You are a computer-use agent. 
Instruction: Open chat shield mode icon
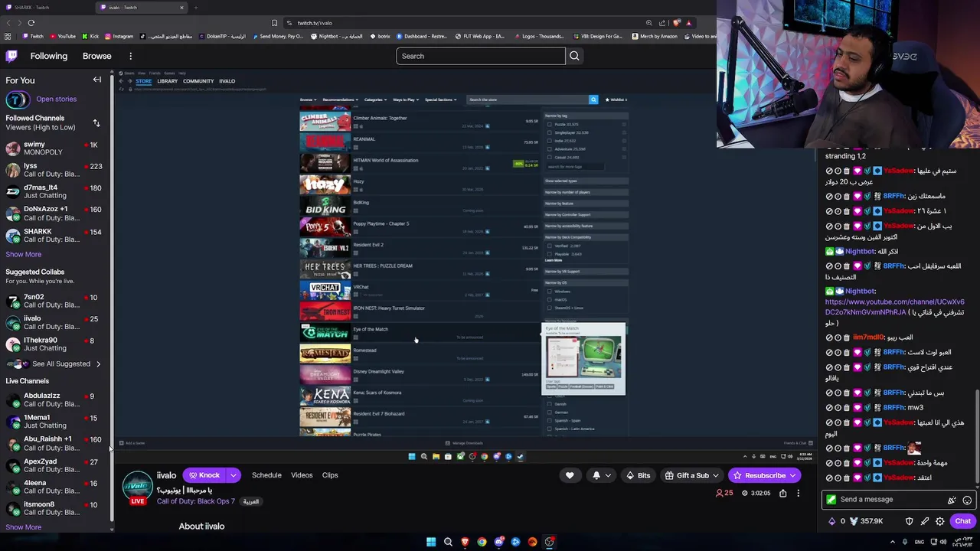point(909,521)
